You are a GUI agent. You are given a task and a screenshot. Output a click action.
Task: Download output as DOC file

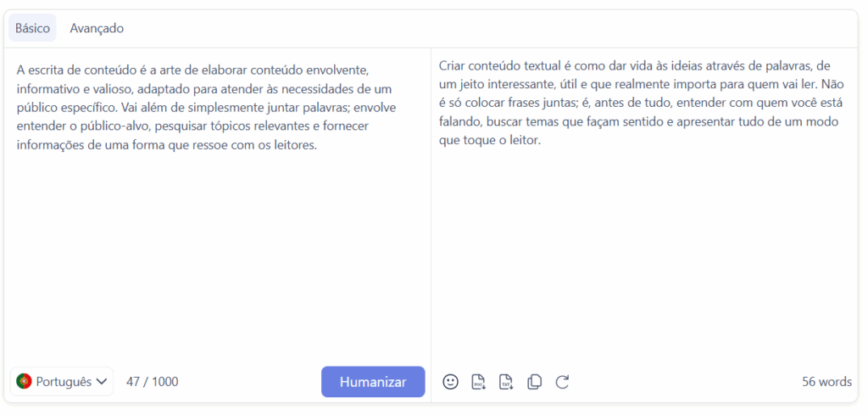point(478,382)
